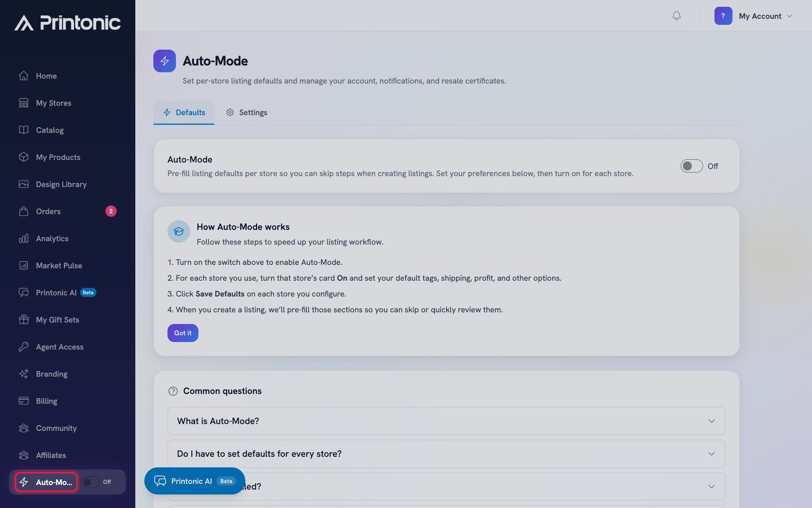Click the Printonic logo

coord(68,23)
